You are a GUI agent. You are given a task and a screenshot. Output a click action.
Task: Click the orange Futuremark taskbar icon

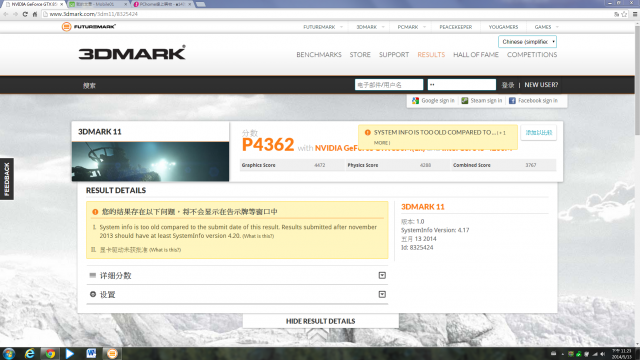[112, 353]
